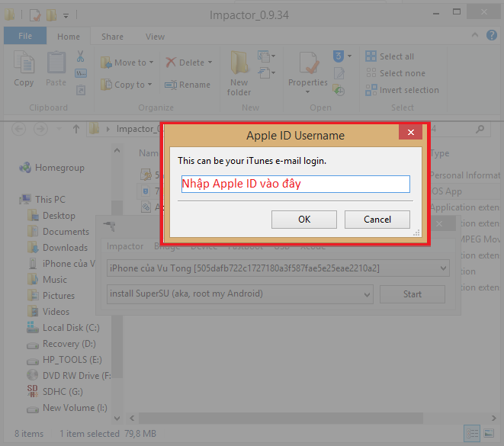Screen dimensions: 504x446
Task: Select Homegroup in navigation pane
Action: tap(52, 168)
